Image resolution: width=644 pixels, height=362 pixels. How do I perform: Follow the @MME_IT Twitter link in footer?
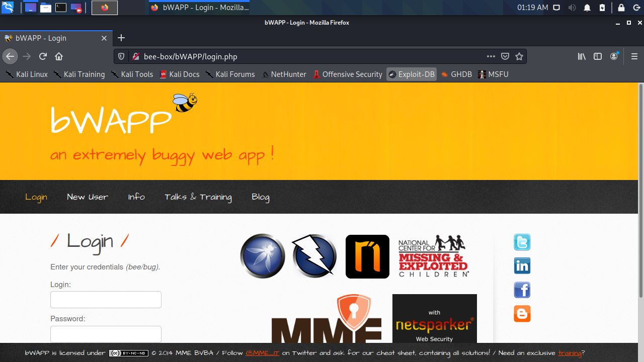point(262,353)
